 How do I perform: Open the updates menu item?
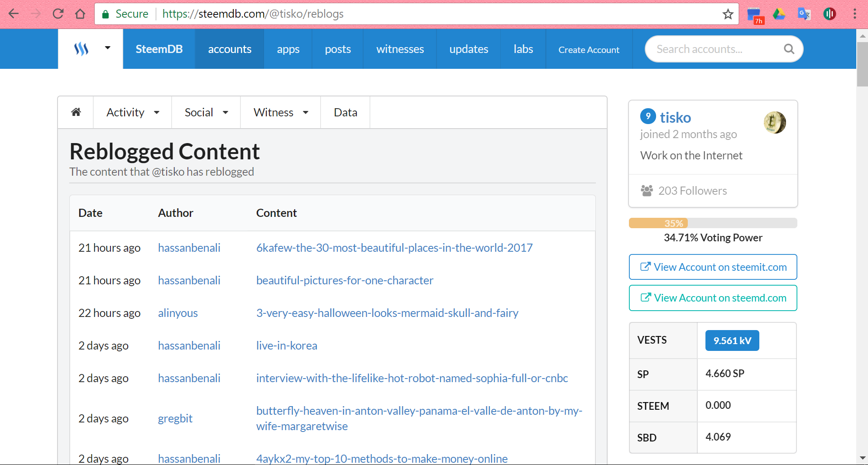pyautogui.click(x=469, y=49)
